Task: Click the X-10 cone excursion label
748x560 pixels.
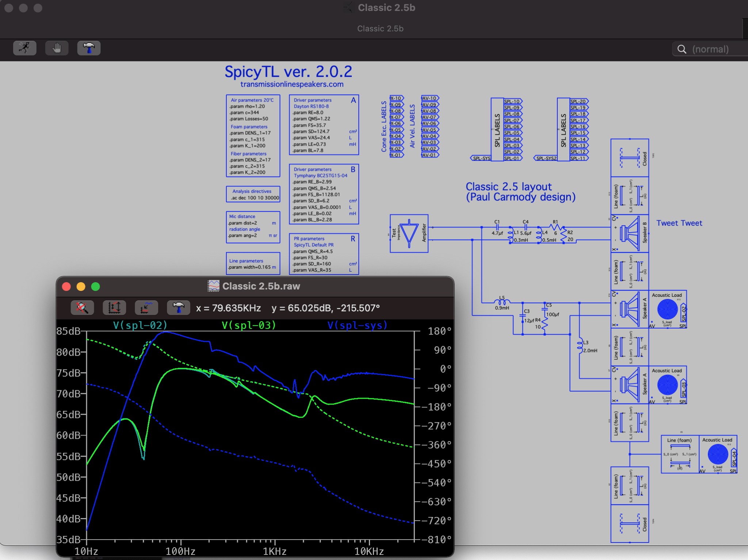Action: click(x=397, y=98)
